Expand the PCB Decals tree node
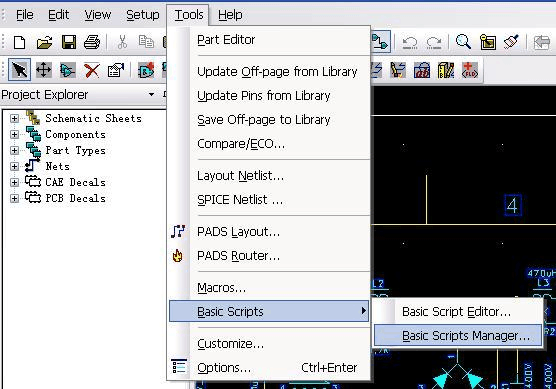The image size is (556, 389). (14, 198)
